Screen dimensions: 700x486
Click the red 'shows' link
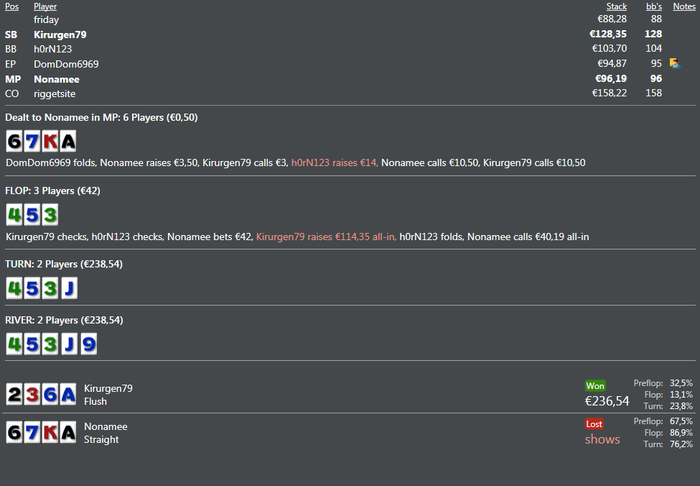tap(602, 439)
